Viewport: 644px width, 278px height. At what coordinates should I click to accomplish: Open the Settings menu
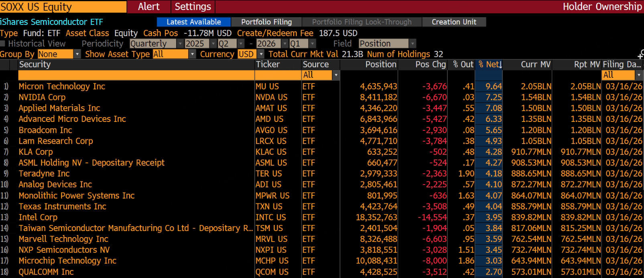pos(193,6)
